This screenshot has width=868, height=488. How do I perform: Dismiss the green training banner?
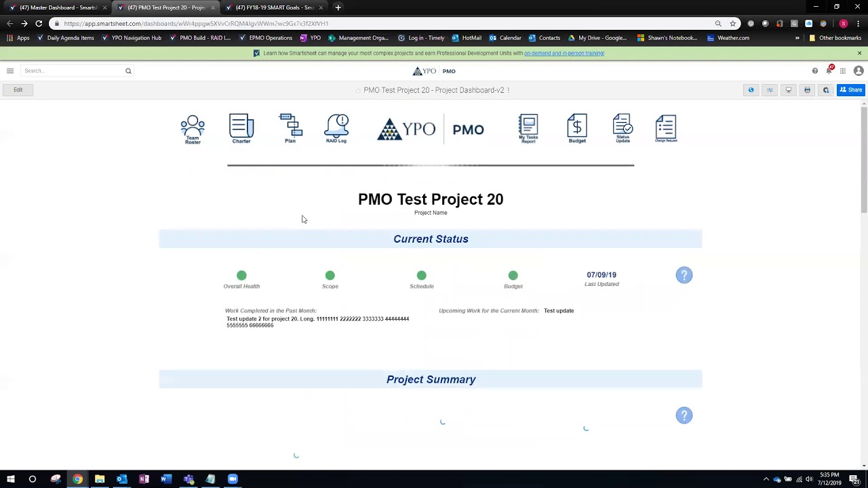[859, 53]
